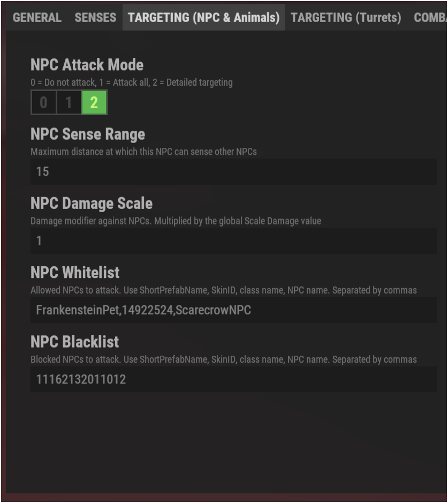Go to the partially visible COMBAT tab
448x503 pixels.
pyautogui.click(x=430, y=17)
